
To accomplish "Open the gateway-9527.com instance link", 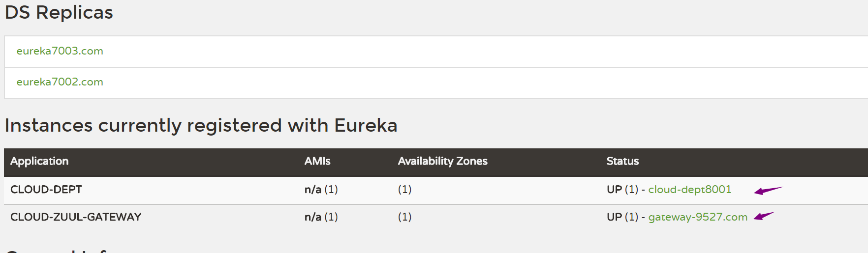I will (x=697, y=217).
